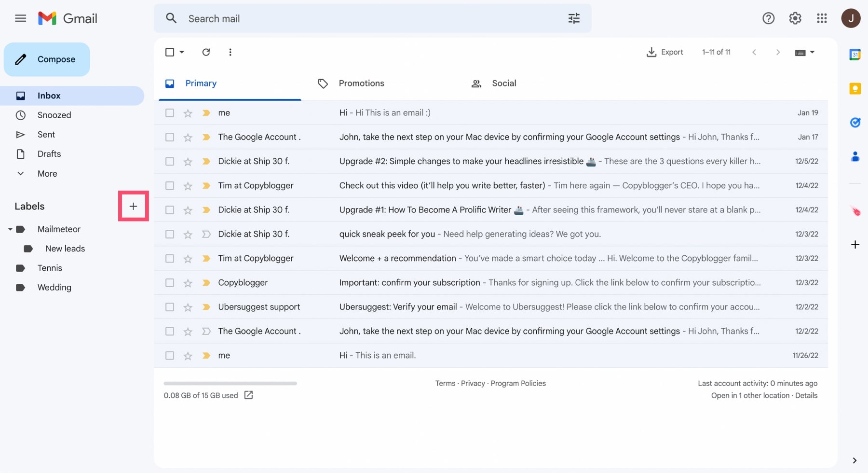Image resolution: width=868 pixels, height=473 pixels.
Task: Mark the Jan 19 'me' email important
Action: 206,113
